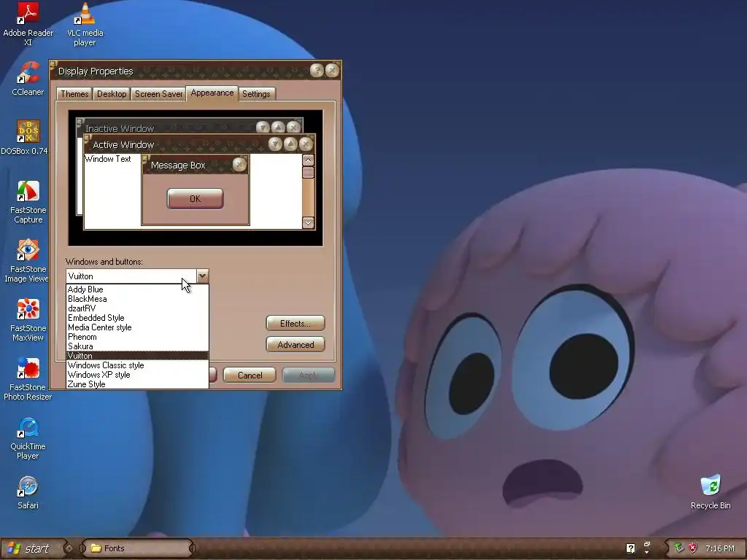Choose BlackMesa visual style

point(137,298)
